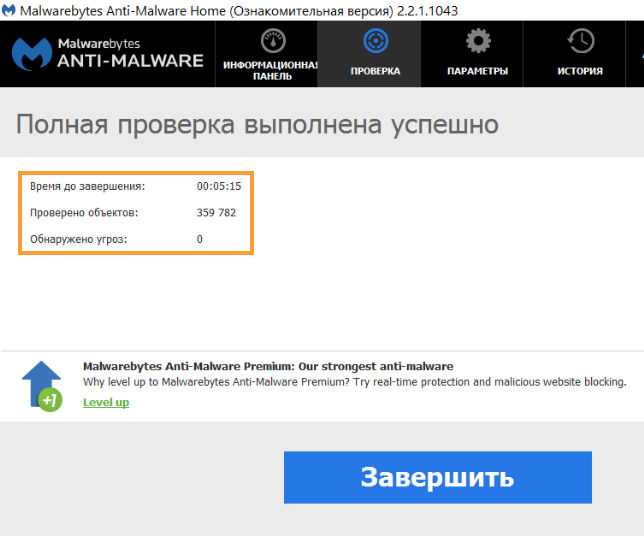Click the Завершить button
The width and height of the screenshot is (644, 536).
[438, 477]
